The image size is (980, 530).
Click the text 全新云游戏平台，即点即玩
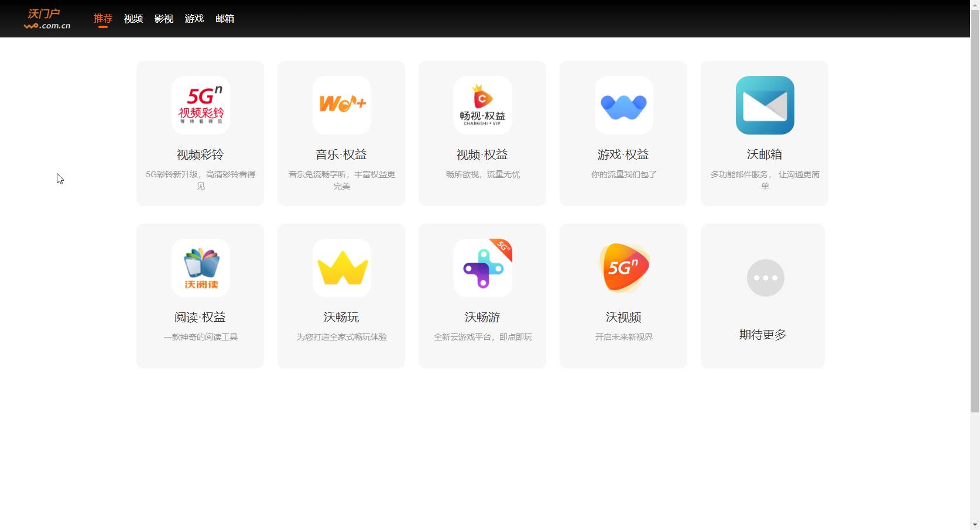(483, 337)
